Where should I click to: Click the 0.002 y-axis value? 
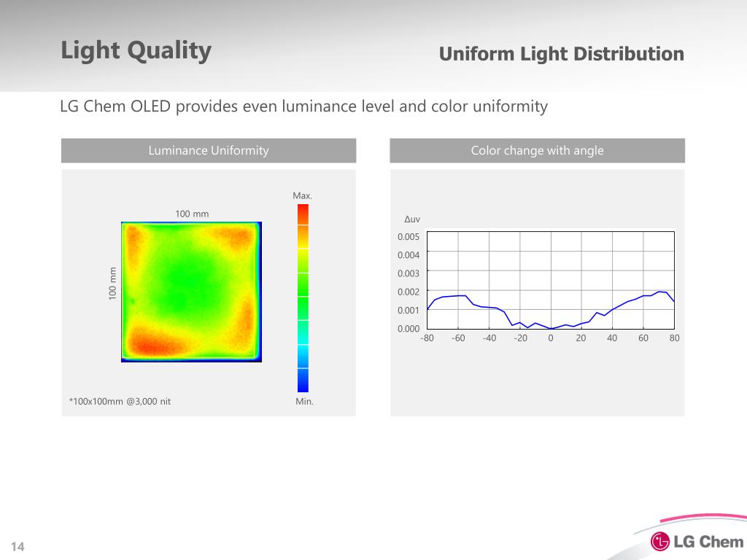coord(409,292)
